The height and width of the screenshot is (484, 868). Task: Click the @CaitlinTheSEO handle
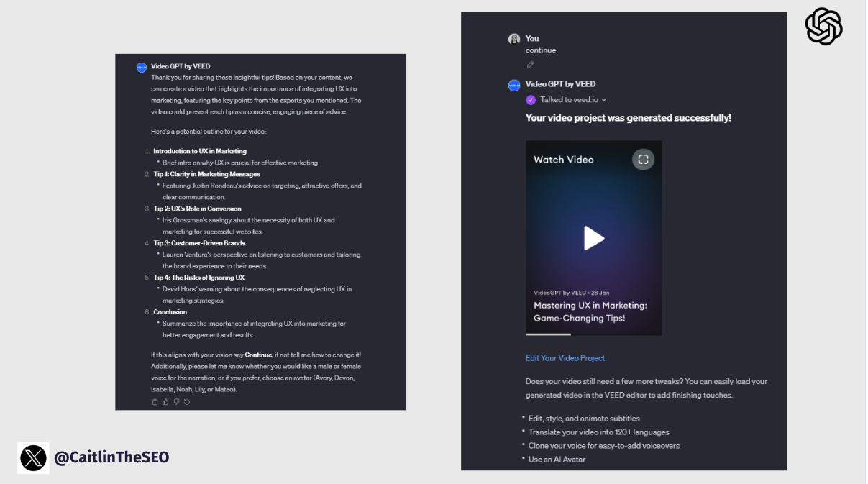[x=111, y=457]
